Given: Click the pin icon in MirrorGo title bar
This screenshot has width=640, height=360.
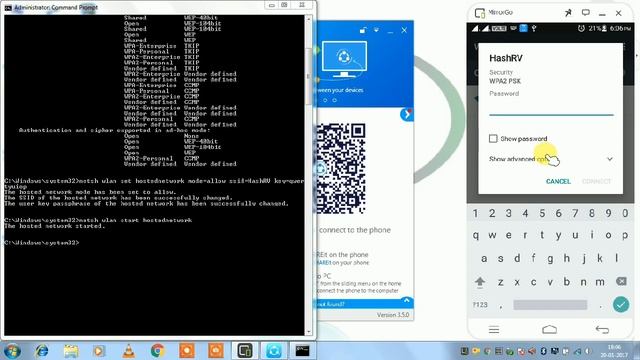Looking at the screenshot, I should [568, 13].
